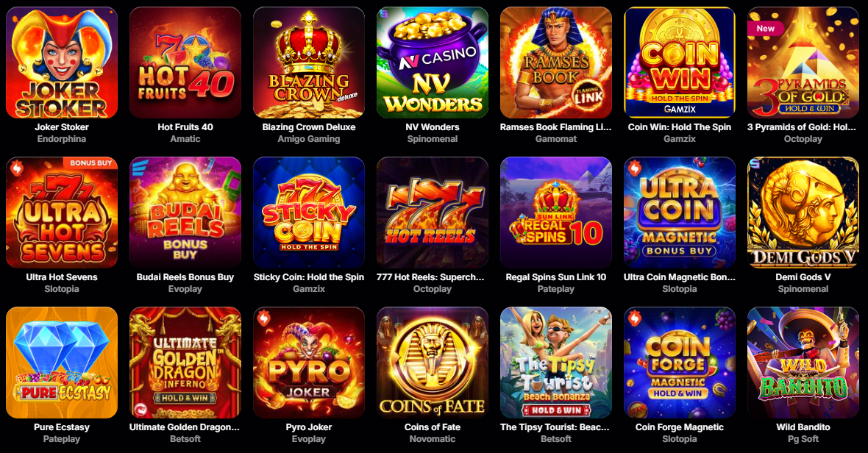This screenshot has height=453, width=868.
Task: Click the flame badge on Pyro Joker
Action: click(x=263, y=318)
